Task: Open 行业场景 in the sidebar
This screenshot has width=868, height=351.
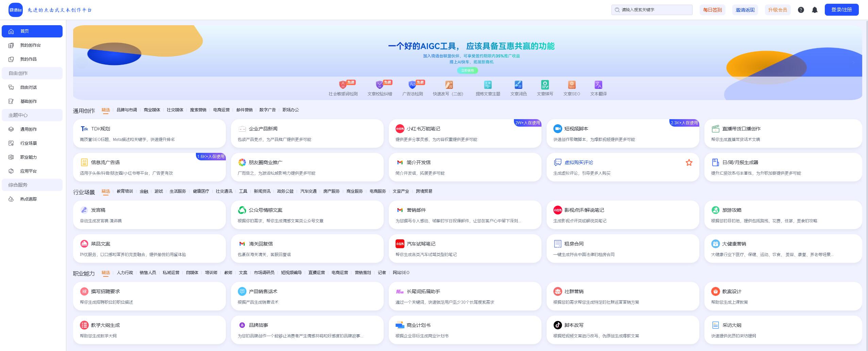Action: (x=32, y=143)
